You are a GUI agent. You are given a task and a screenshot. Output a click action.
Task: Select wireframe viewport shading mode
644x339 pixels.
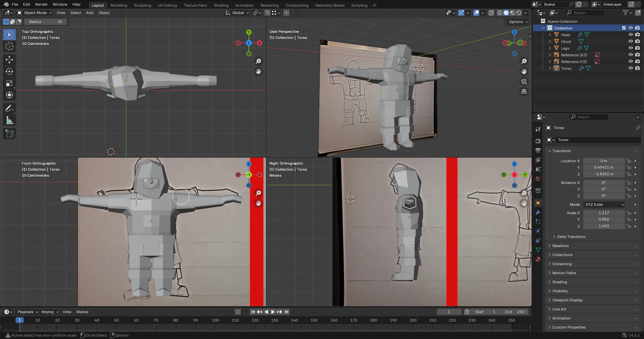tap(500, 13)
